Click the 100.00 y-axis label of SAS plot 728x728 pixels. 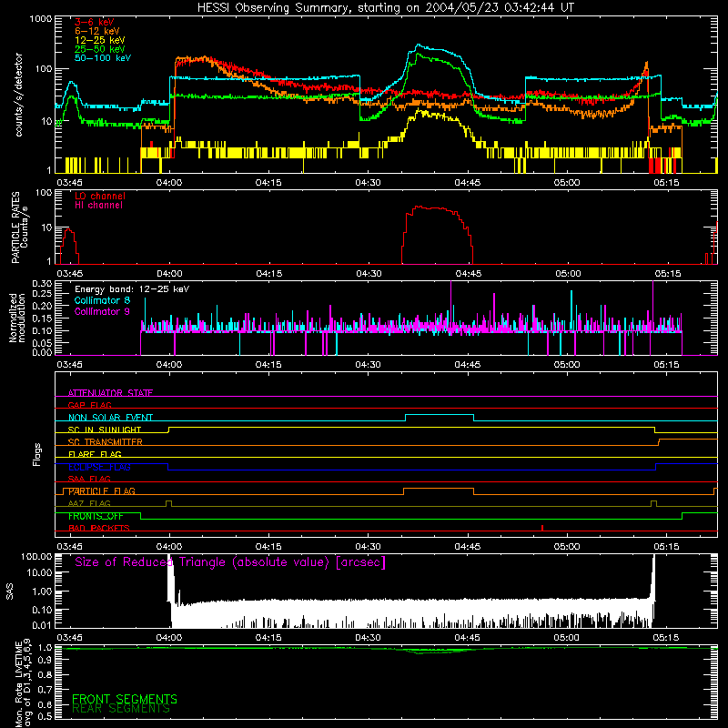36,556
